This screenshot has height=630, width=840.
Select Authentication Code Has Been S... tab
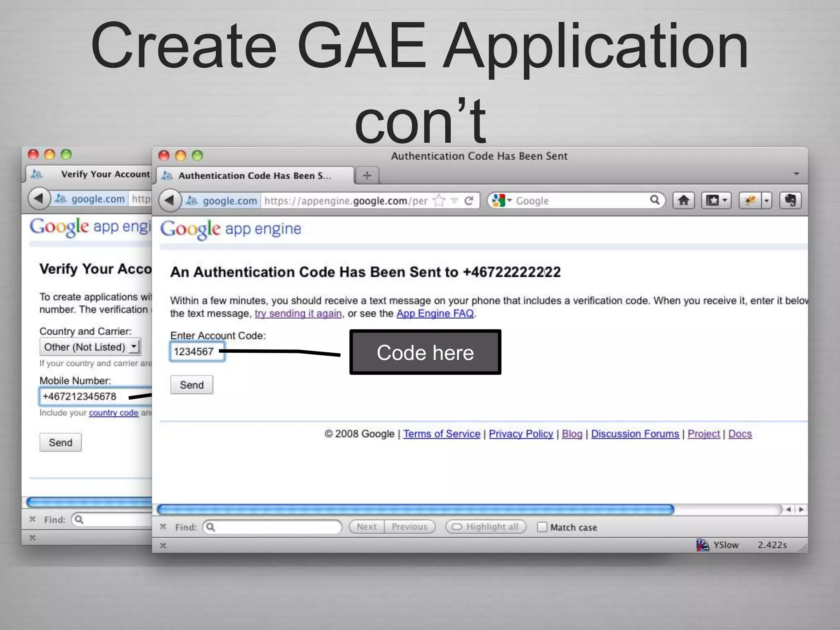[x=254, y=176]
